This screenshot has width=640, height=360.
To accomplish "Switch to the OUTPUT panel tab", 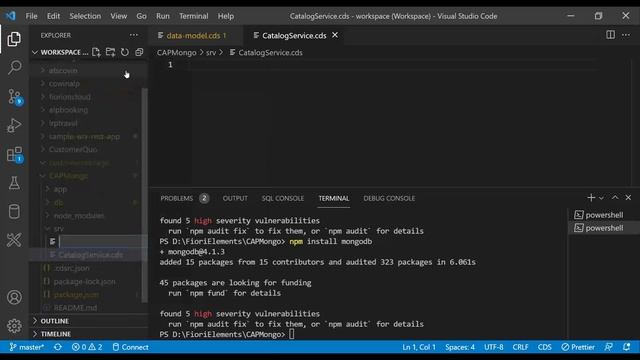I will (235, 198).
